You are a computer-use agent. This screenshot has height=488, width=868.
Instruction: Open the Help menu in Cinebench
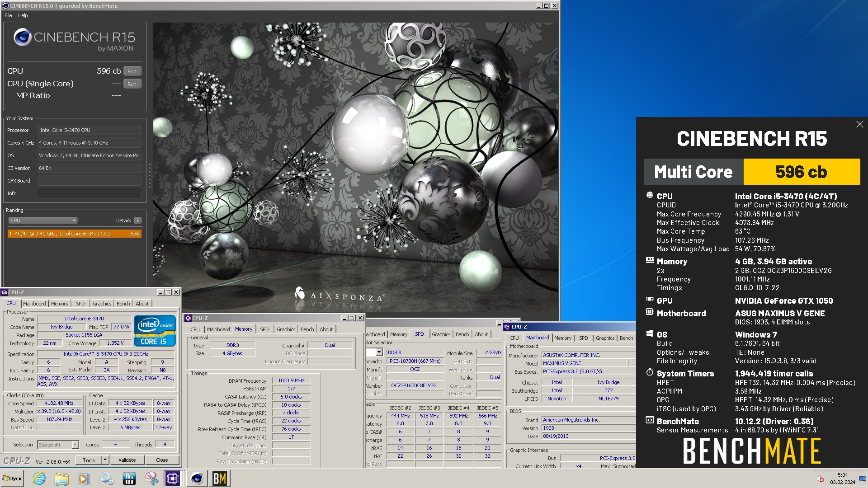[23, 15]
